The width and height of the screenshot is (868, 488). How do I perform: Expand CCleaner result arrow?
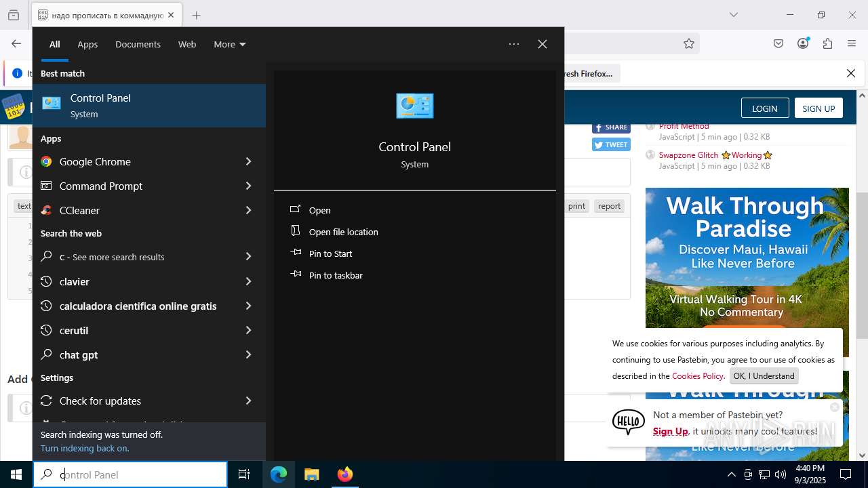click(248, 210)
